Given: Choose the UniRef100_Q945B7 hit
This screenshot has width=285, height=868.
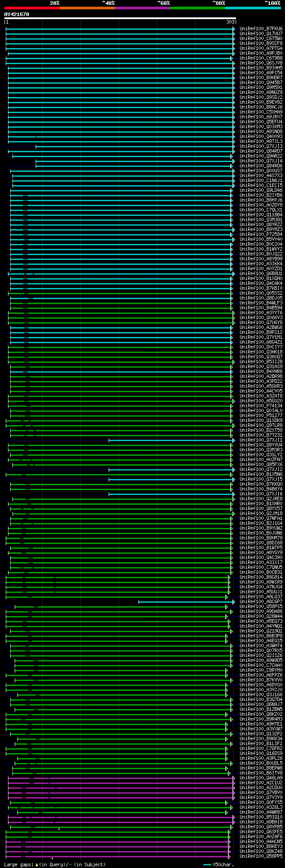Looking at the screenshot, I should [x=261, y=82].
